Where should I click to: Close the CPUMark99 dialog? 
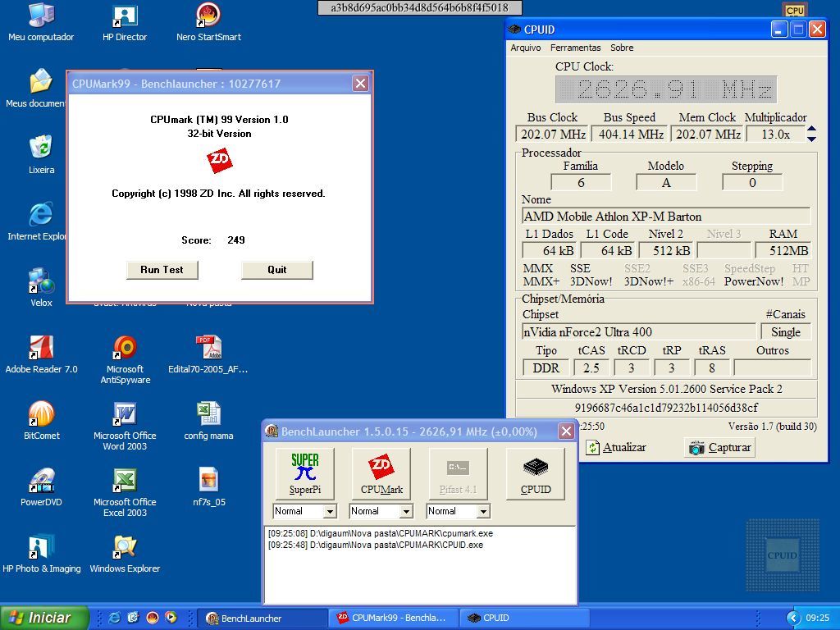(361, 84)
